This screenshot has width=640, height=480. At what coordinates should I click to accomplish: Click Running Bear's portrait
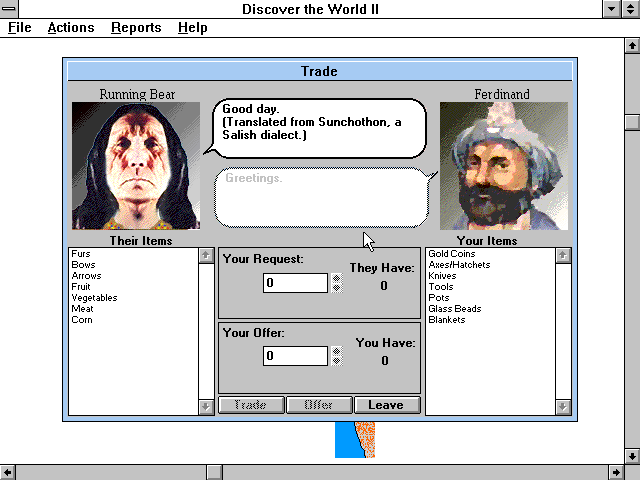point(135,166)
